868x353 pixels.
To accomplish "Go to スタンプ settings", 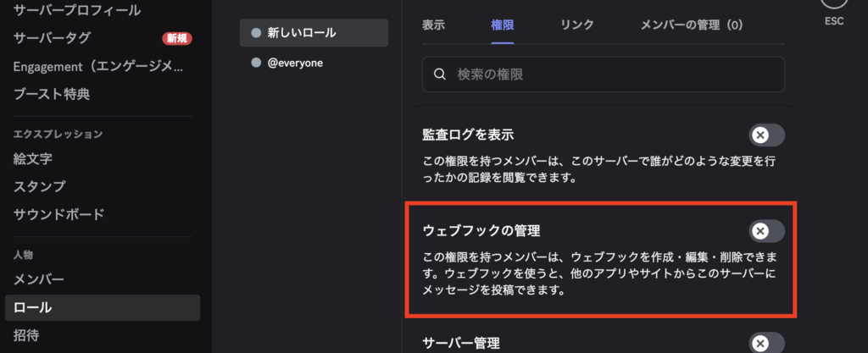I will coord(39,186).
